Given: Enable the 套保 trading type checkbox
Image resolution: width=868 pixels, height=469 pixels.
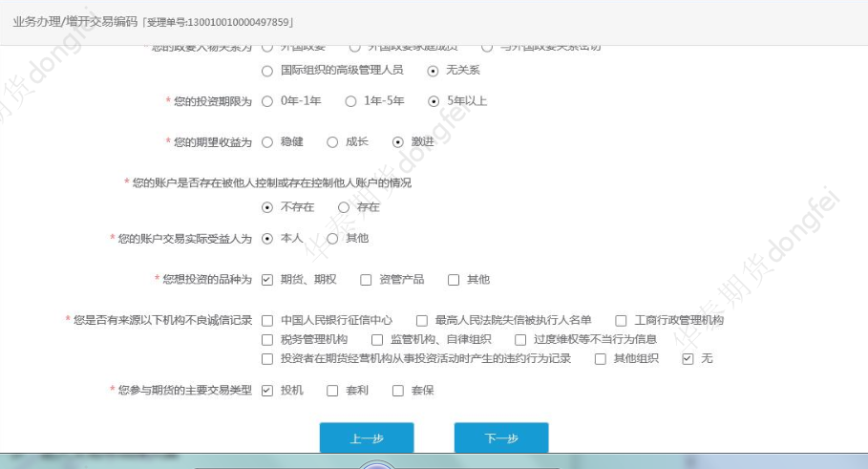Looking at the screenshot, I should click(x=398, y=390).
